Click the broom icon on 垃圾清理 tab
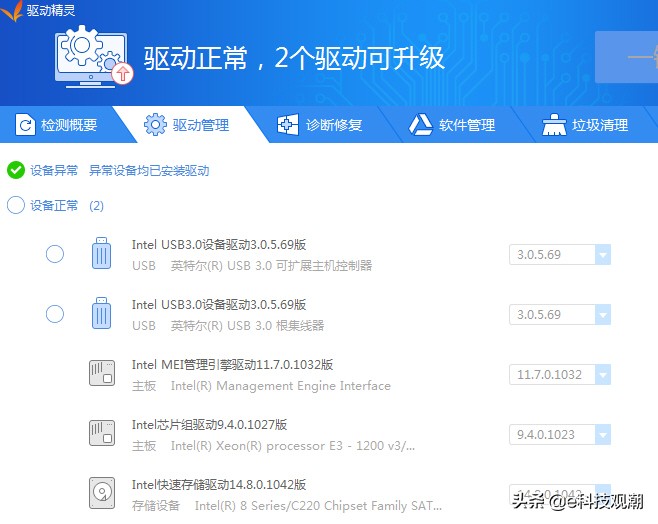 554,125
